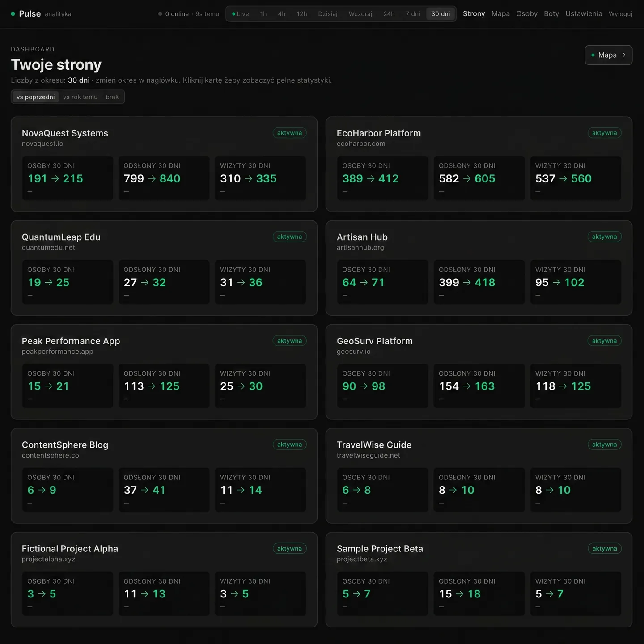Open the Boty nav item

(x=551, y=14)
